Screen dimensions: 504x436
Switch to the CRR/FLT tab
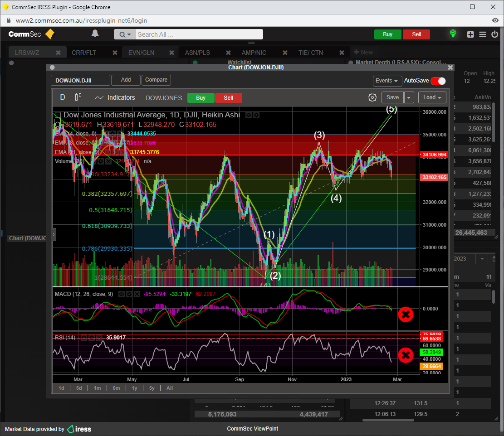coord(84,53)
